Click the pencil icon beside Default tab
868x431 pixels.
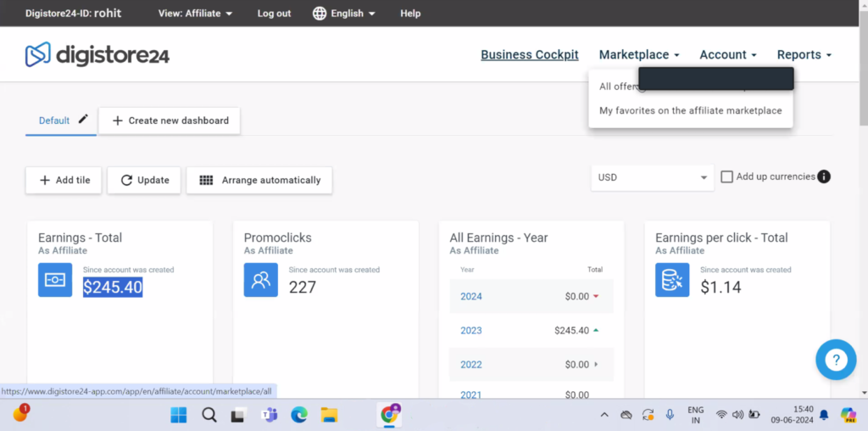83,120
